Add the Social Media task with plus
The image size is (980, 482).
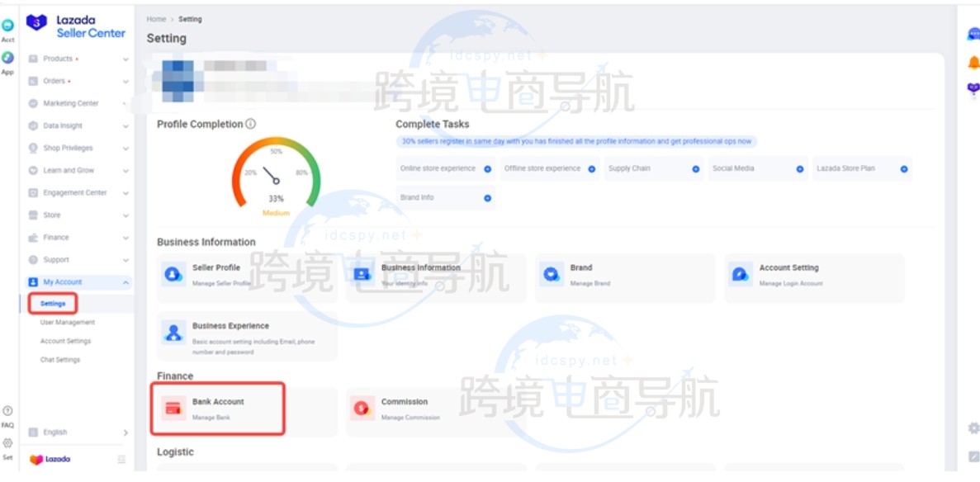click(x=800, y=169)
